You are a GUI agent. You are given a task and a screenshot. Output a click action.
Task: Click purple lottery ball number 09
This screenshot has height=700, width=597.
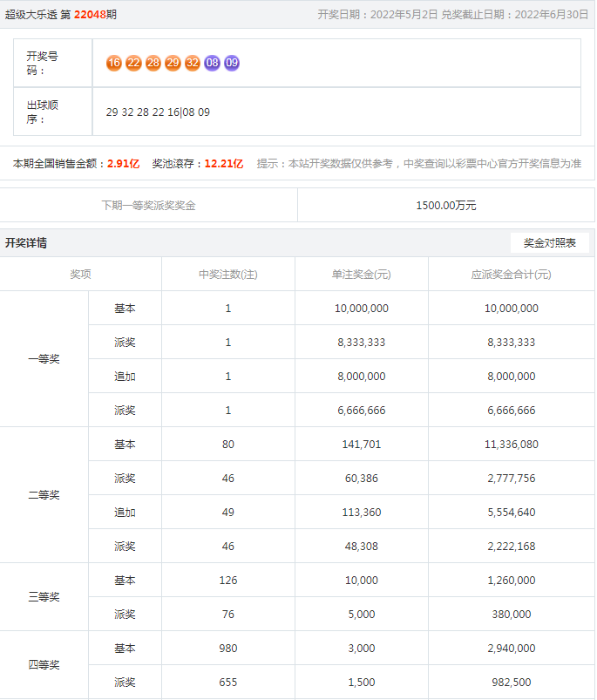click(x=232, y=63)
